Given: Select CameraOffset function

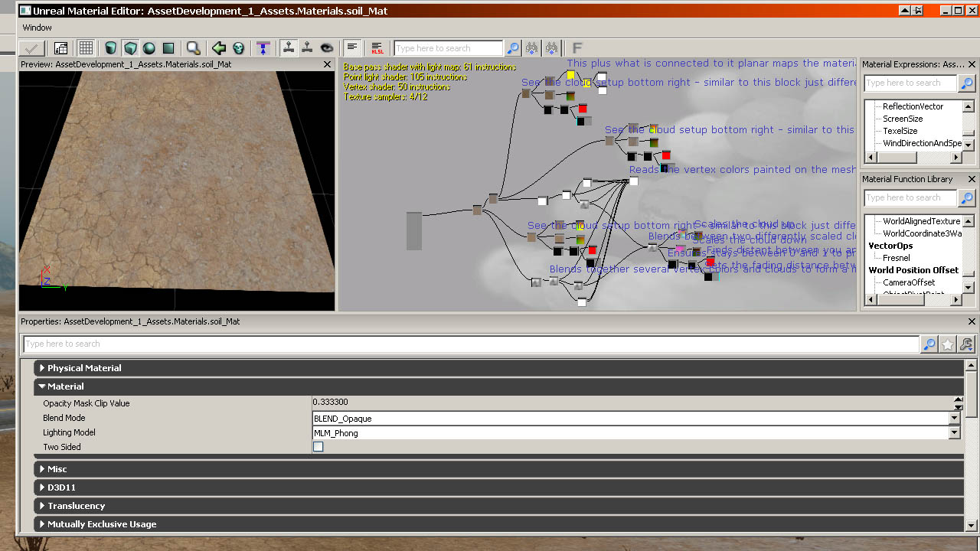Looking at the screenshot, I should [x=909, y=282].
